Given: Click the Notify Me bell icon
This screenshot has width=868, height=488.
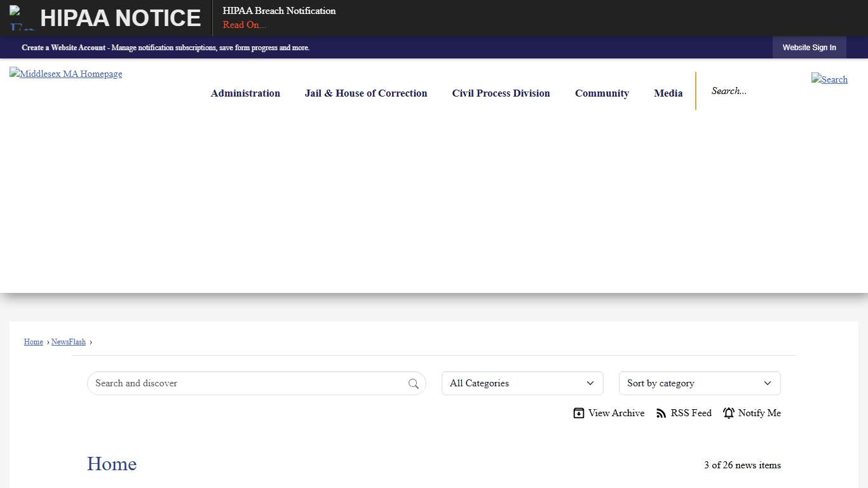Looking at the screenshot, I should tap(728, 413).
